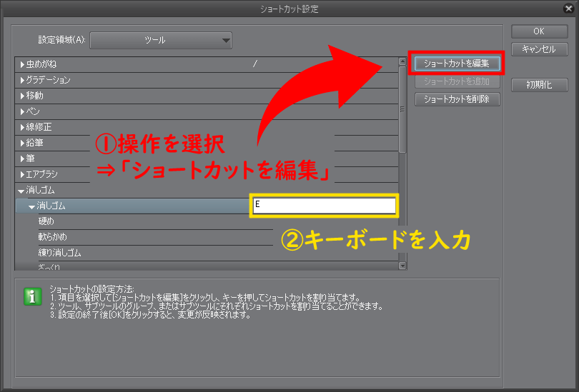Screen dimensions: 579x392
Task: Select the グラデーション row label
Action: coord(48,80)
